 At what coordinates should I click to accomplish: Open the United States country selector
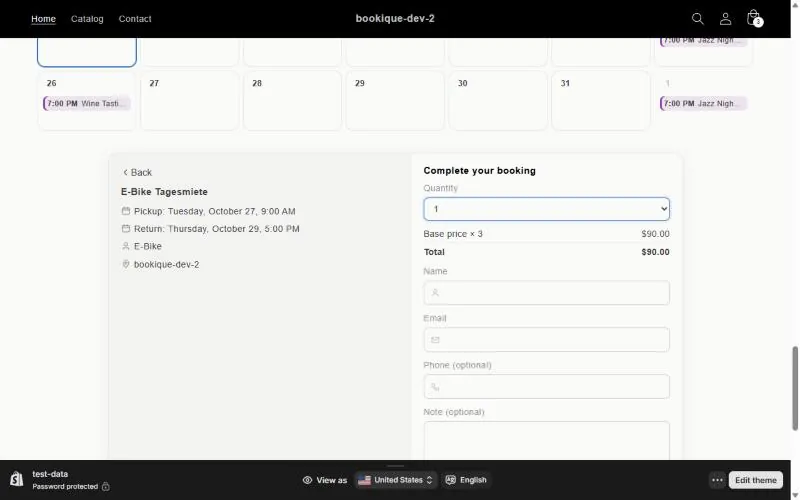[395, 480]
